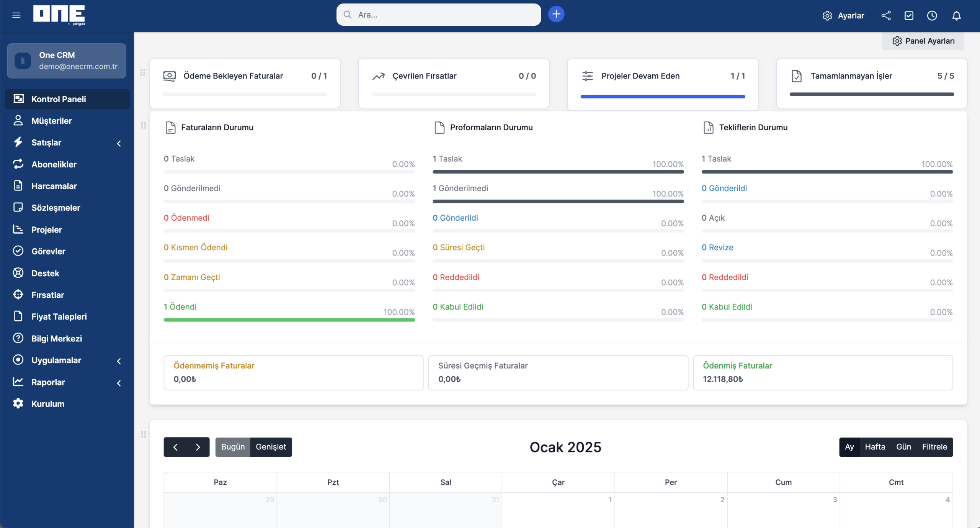980x528 pixels.
Task: Switch calendar to Hafta view
Action: [875, 447]
